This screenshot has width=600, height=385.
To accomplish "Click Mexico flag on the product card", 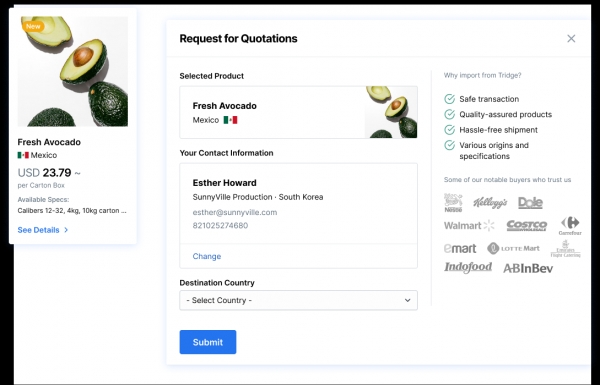I will click(x=23, y=155).
